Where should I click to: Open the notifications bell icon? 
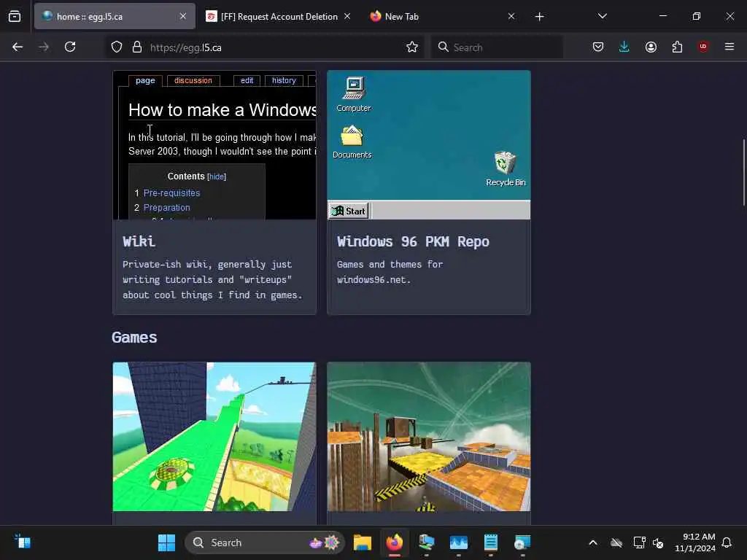pos(727,542)
